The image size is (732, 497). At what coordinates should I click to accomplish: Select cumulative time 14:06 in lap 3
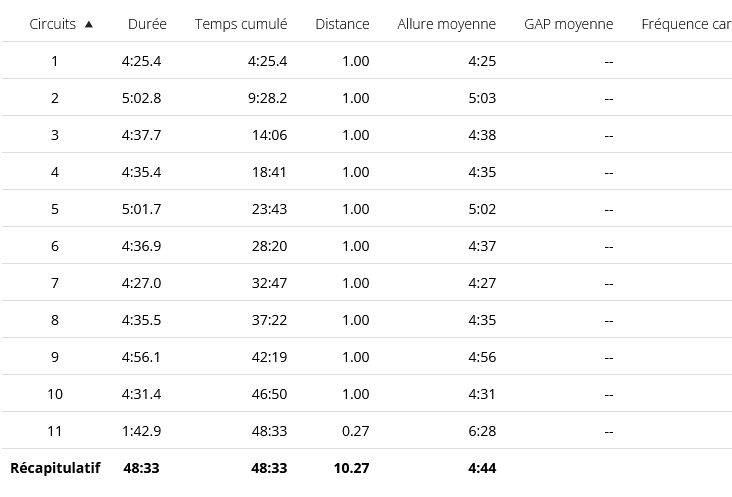point(269,135)
